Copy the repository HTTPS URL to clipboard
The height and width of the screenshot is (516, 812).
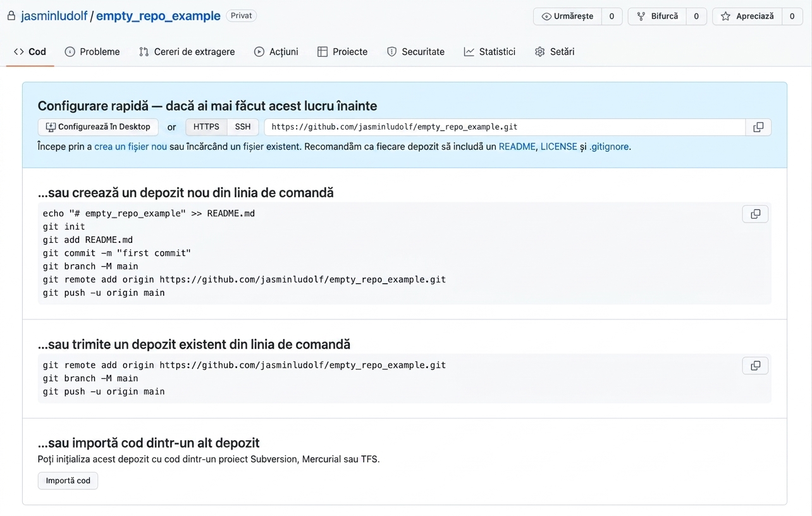click(758, 127)
